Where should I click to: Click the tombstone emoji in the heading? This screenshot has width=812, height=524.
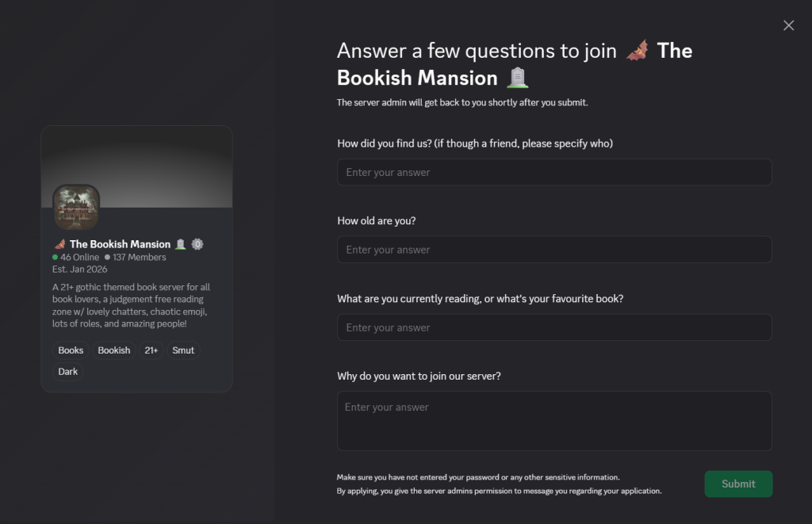(518, 78)
